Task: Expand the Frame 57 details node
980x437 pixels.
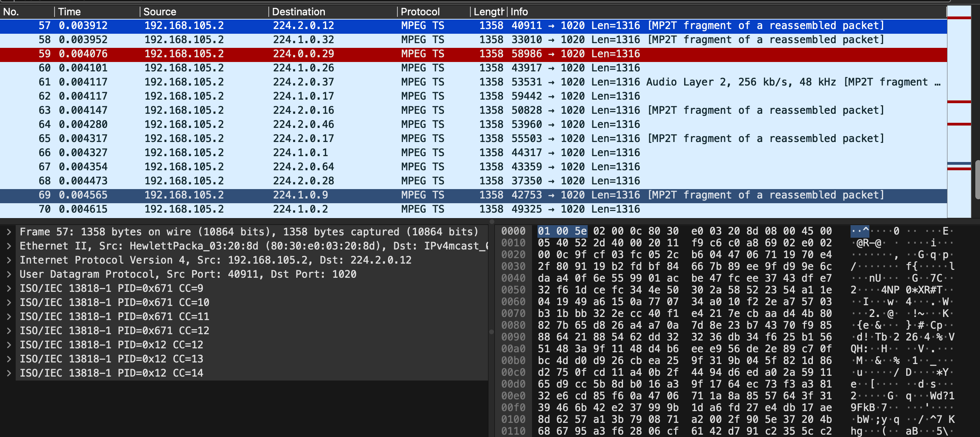Action: (x=9, y=231)
